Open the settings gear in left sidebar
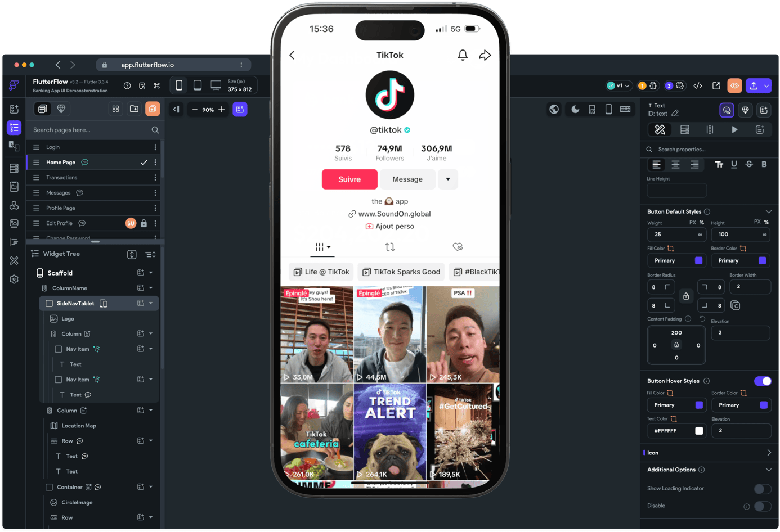This screenshot has width=780, height=532. coord(14,279)
